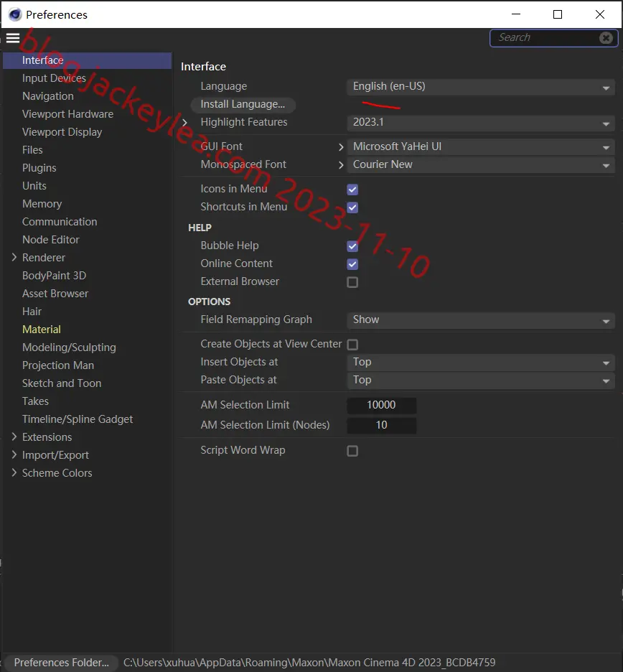Image resolution: width=623 pixels, height=672 pixels.
Task: Open Viewport Hardware preferences
Action: point(67,114)
